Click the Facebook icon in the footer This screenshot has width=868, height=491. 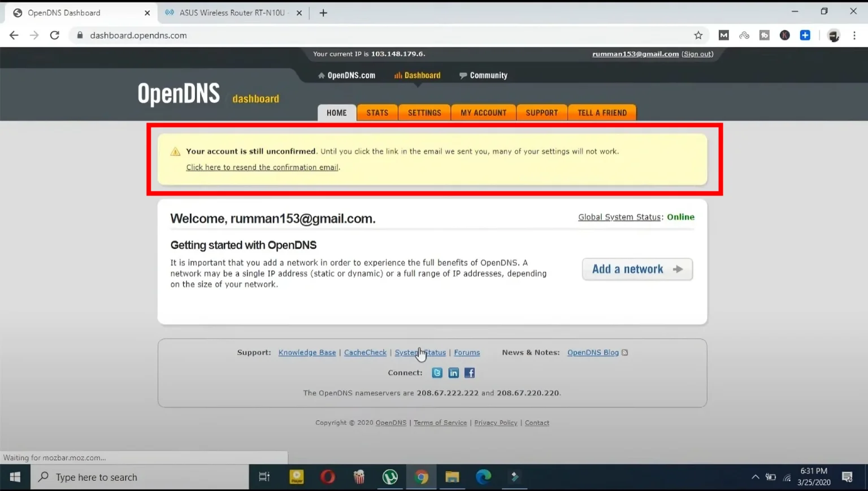[x=469, y=372]
